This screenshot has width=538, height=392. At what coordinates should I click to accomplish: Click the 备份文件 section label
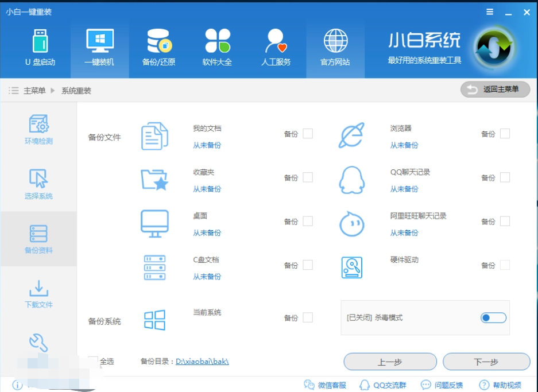point(104,137)
